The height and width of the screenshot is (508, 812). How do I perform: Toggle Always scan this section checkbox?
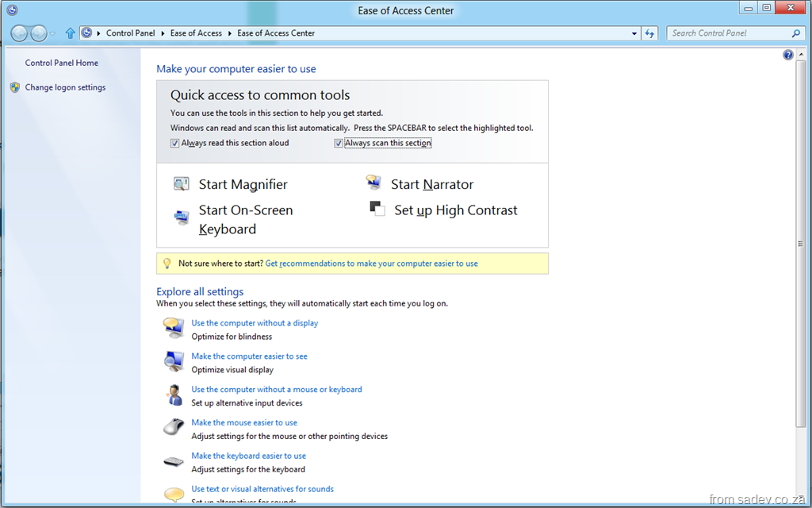point(338,143)
